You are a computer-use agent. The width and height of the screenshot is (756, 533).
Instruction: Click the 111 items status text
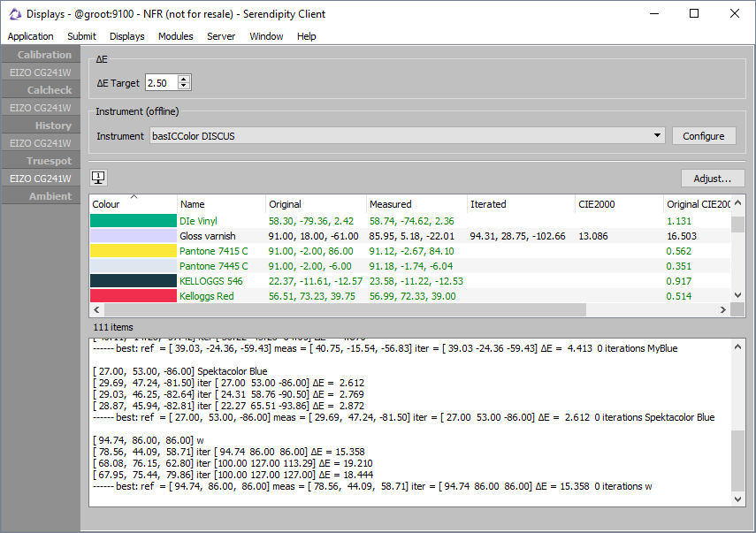113,327
